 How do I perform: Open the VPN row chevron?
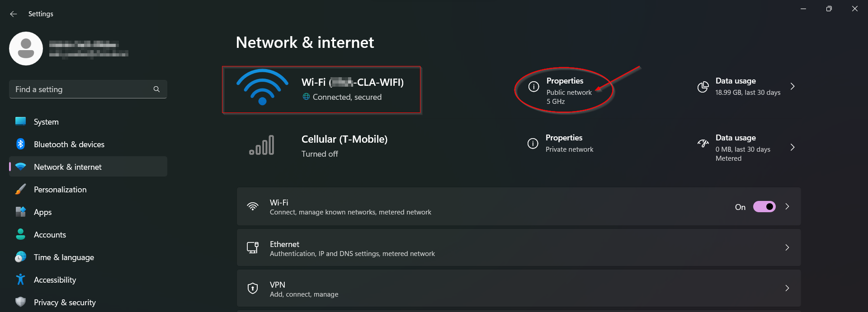[787, 288]
